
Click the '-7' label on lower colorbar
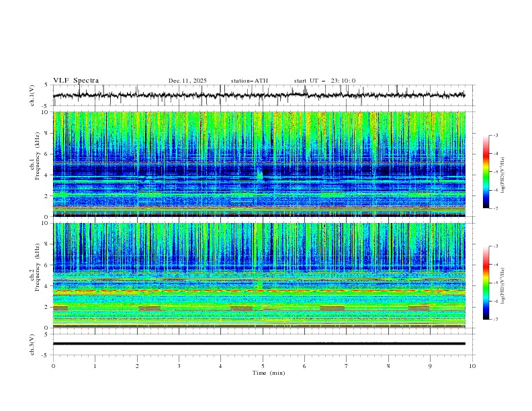tap(496, 320)
